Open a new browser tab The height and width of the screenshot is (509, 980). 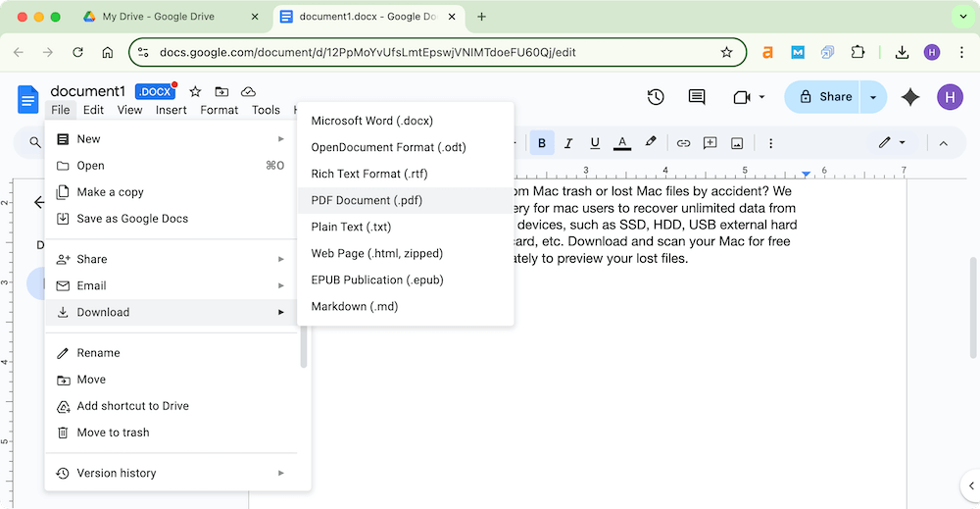click(x=481, y=17)
